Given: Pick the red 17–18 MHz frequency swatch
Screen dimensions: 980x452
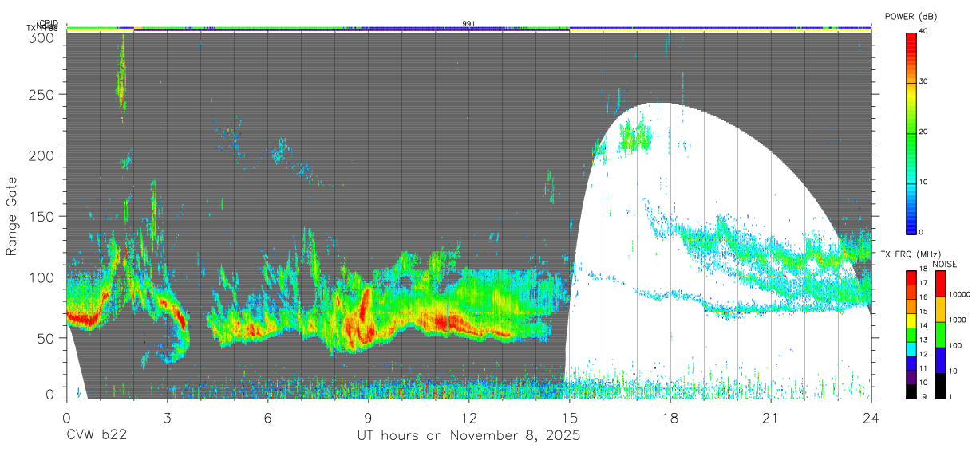Looking at the screenshot, I should click(911, 278).
